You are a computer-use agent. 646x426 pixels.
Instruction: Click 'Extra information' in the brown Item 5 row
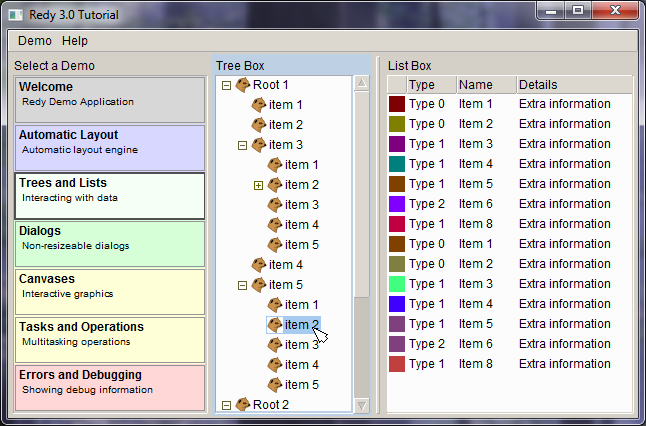tap(564, 184)
